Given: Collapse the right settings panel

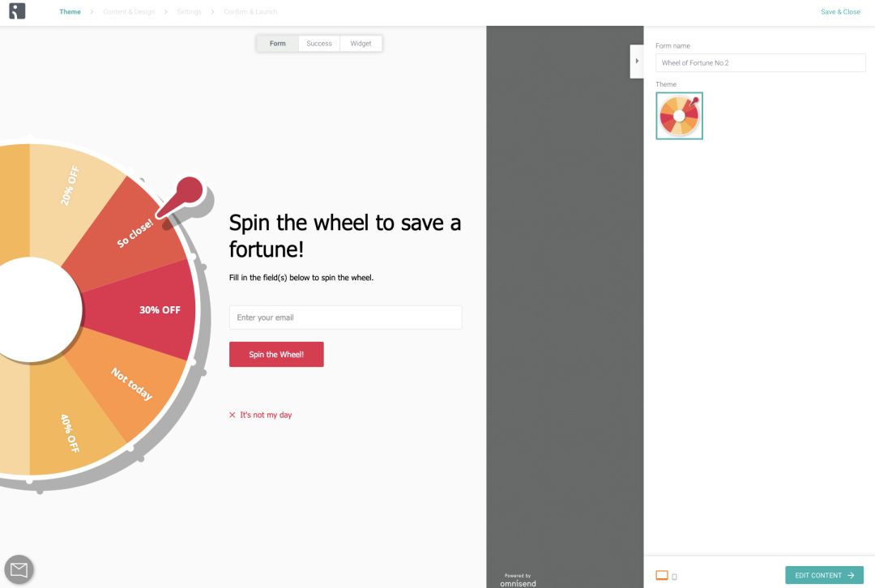Looking at the screenshot, I should coord(637,62).
